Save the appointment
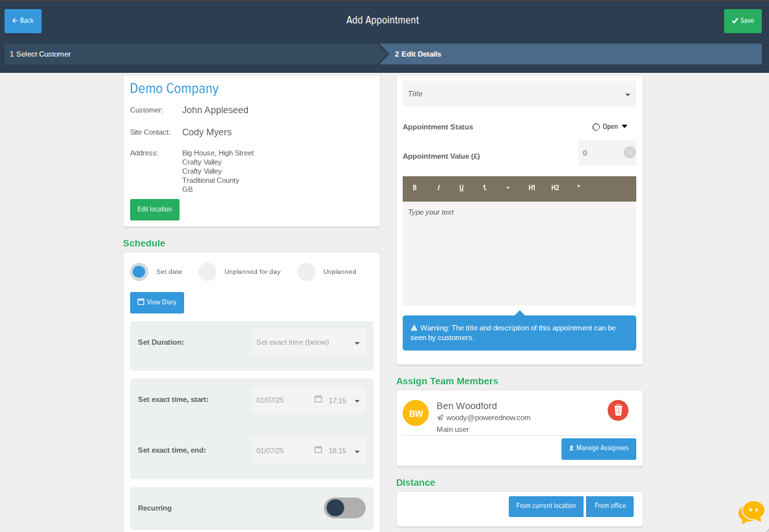769x532 pixels. [x=742, y=21]
